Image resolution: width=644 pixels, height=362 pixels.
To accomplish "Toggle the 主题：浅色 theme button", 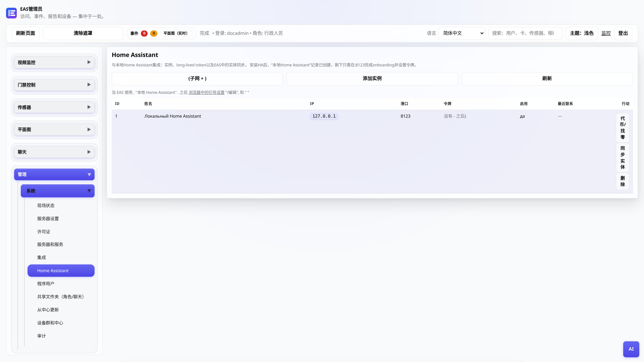I will click(x=581, y=33).
